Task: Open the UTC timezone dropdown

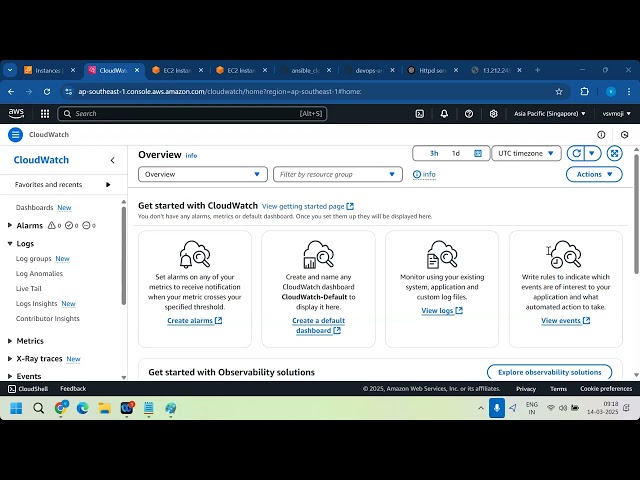Action: click(526, 153)
